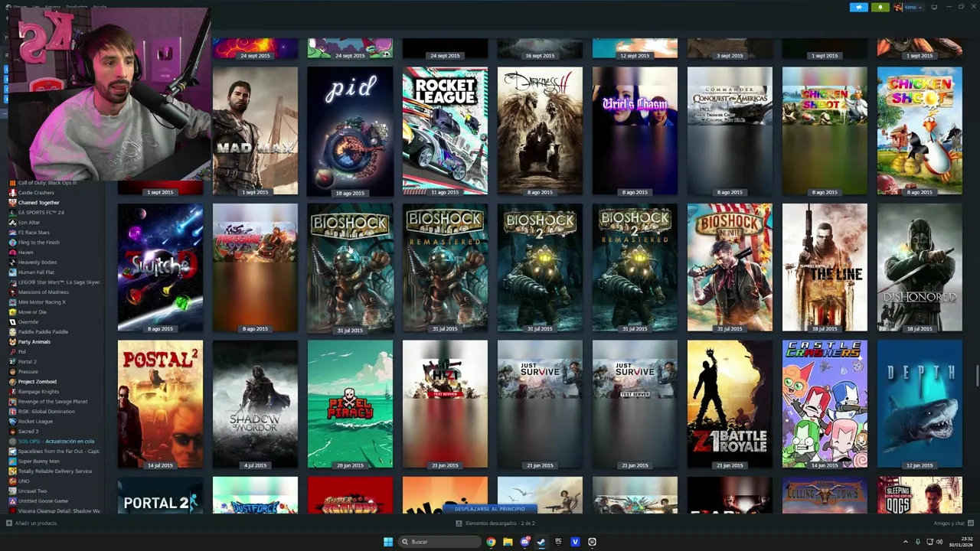
Task: Select Chained Together in the sidebar list
Action: tap(38, 203)
